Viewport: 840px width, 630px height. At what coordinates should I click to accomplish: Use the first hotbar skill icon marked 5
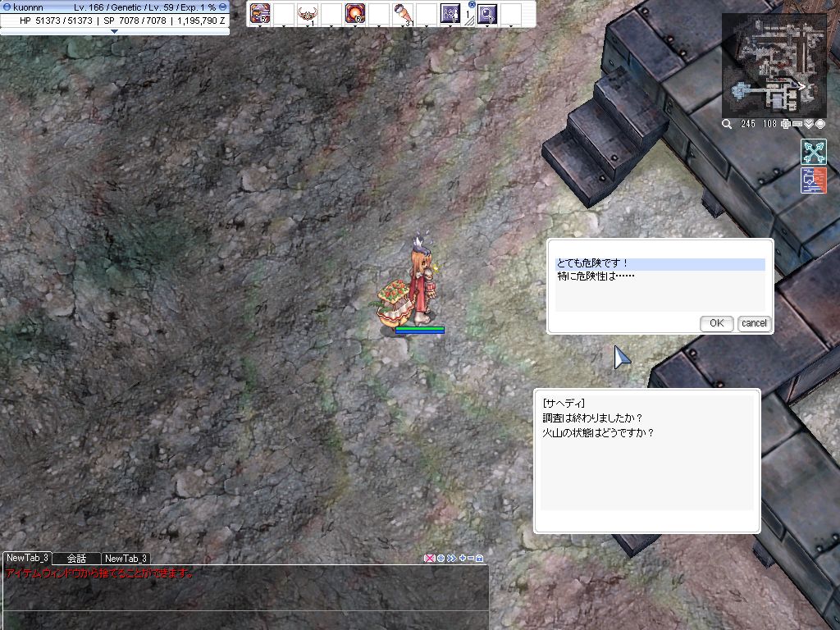pyautogui.click(x=260, y=13)
